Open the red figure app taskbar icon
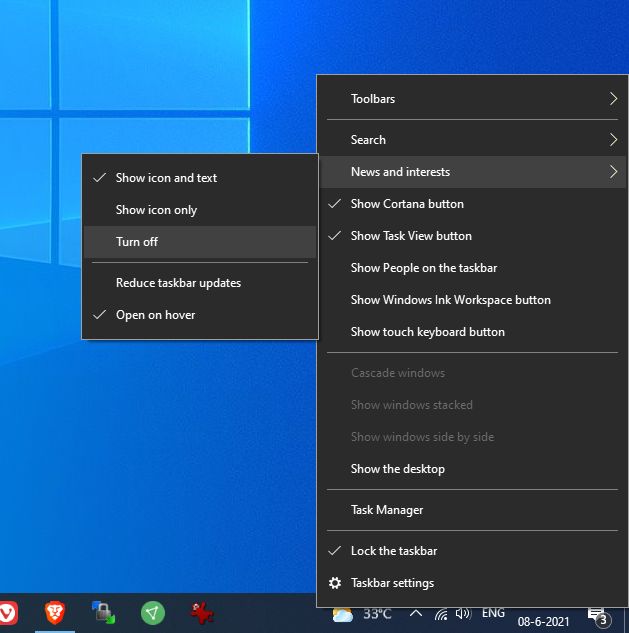Viewport: 629px width, 633px height. click(x=202, y=613)
